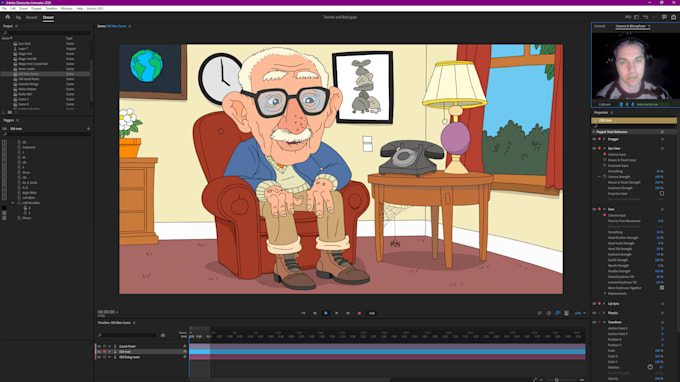
Task: Expand the Lip Sync behavior
Action: coord(604,304)
